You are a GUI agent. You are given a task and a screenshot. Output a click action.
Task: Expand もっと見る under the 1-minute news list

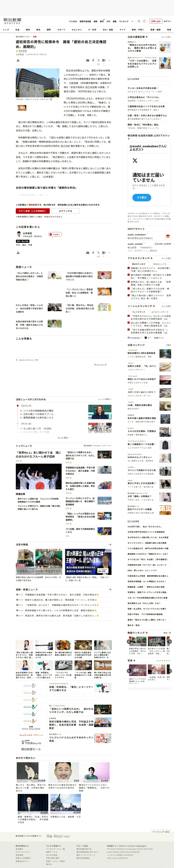pyautogui.click(x=64, y=438)
